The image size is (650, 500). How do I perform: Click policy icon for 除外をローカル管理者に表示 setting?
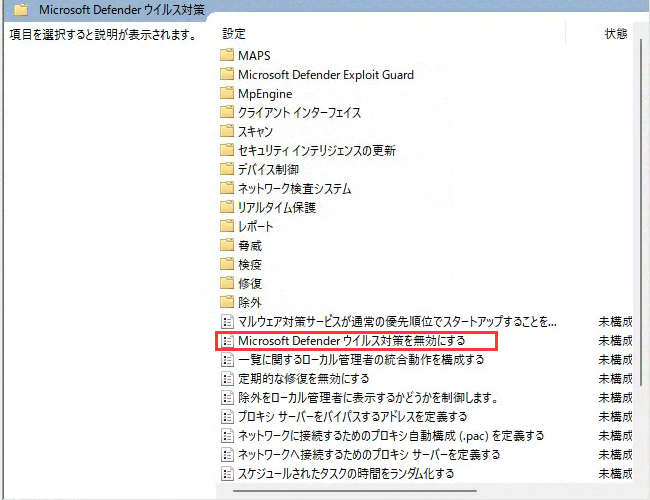227,397
